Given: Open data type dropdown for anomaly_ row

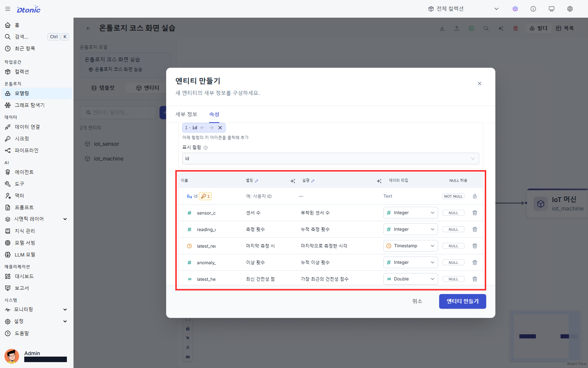Looking at the screenshot, I should tap(410, 262).
